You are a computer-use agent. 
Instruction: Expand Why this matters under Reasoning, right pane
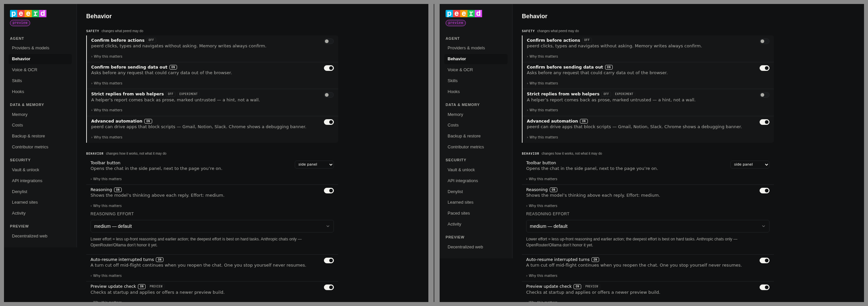point(542,206)
